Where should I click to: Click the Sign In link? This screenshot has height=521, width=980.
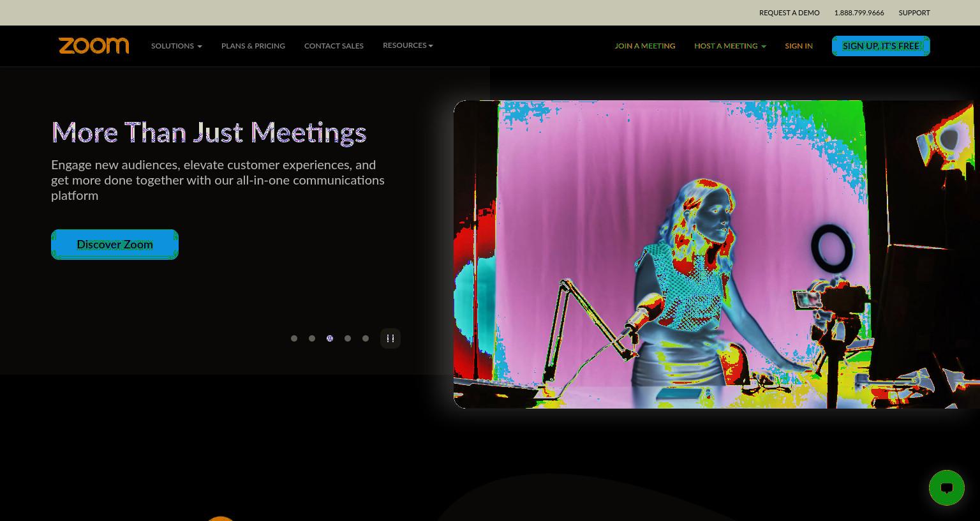click(x=799, y=46)
